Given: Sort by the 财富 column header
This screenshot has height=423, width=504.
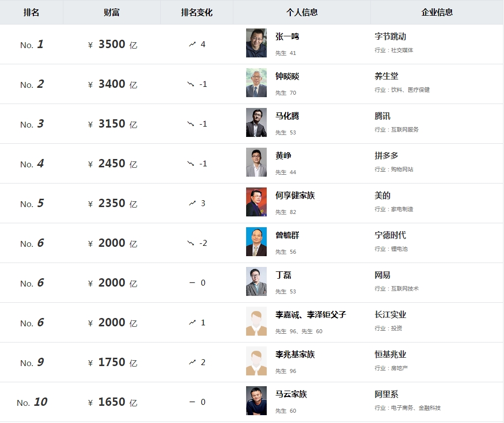Looking at the screenshot, I should (112, 12).
